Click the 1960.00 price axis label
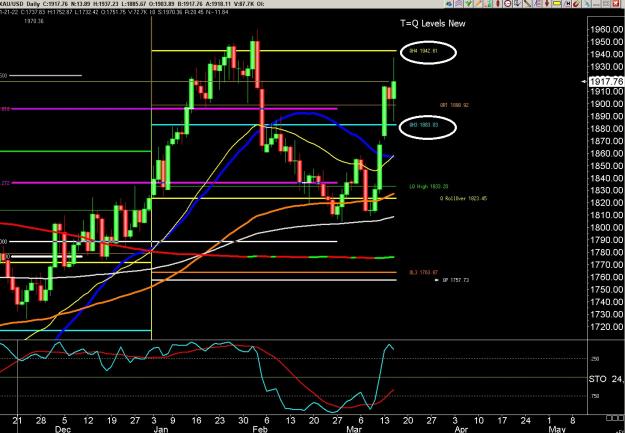Image resolution: width=625 pixels, height=433 pixels. click(x=606, y=29)
